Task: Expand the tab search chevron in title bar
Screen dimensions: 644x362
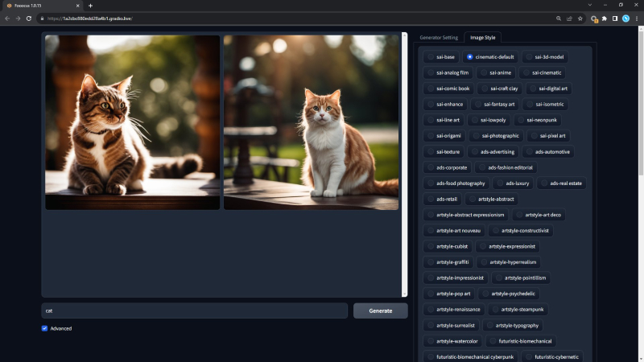Action: [x=590, y=5]
